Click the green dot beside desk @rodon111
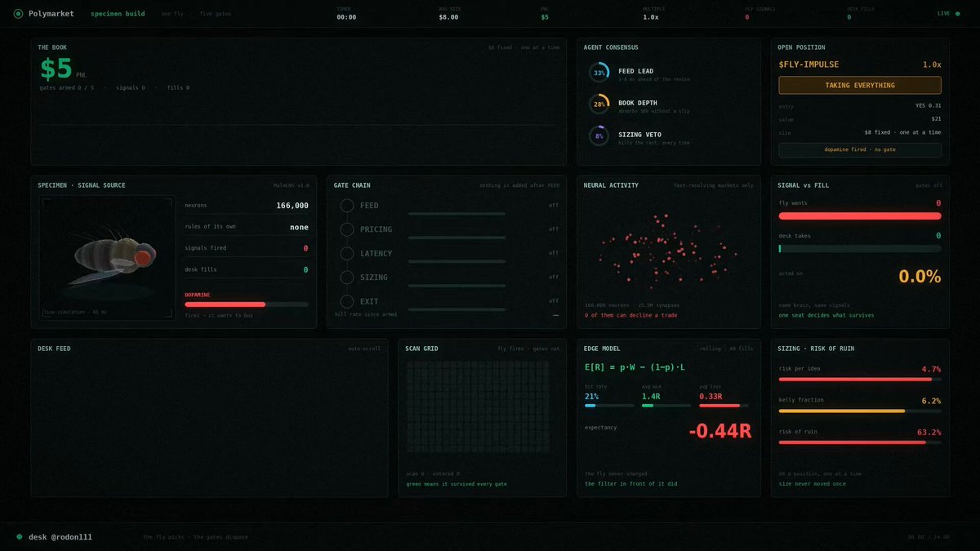980x551 pixels. 19,536
